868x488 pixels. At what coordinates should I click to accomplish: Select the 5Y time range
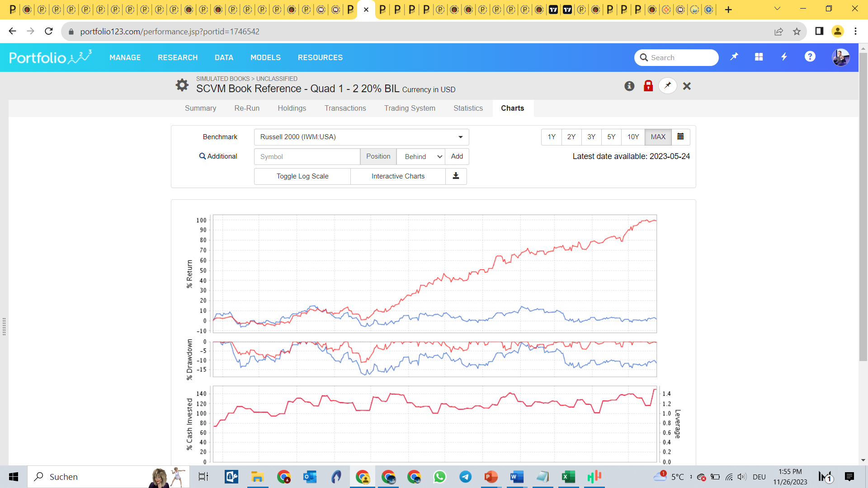[x=611, y=136]
